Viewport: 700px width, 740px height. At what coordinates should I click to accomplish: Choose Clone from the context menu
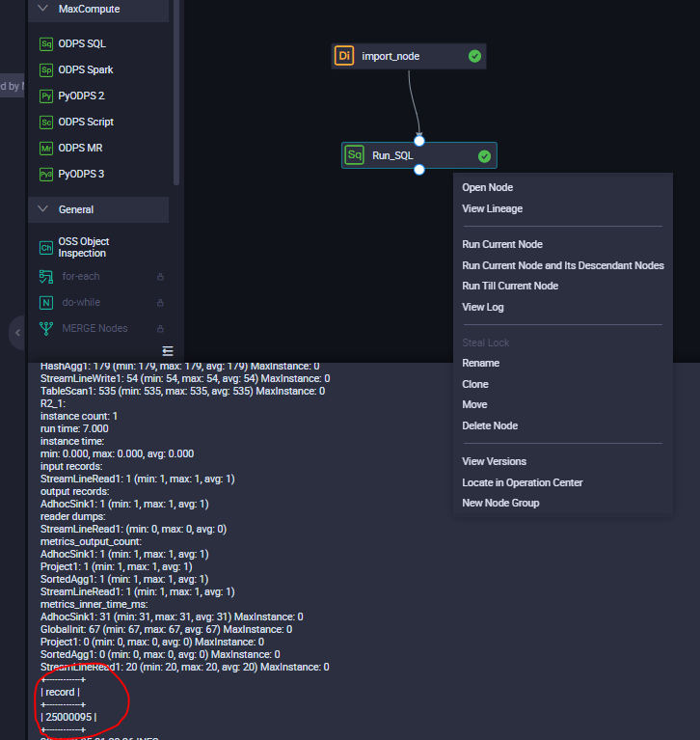[475, 384]
